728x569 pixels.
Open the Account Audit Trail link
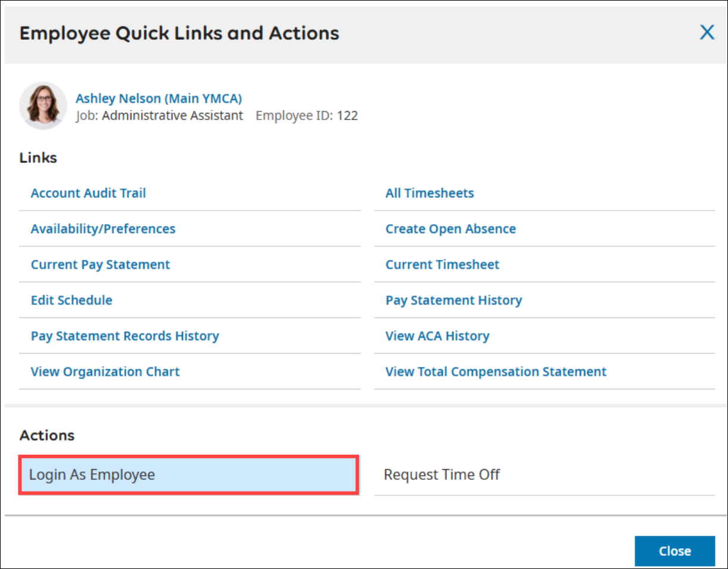pyautogui.click(x=89, y=193)
